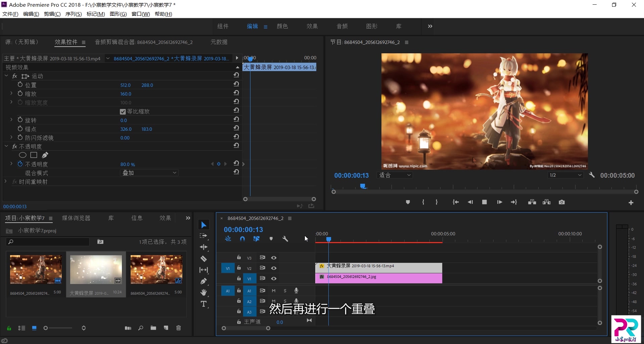
Task: Toggle Position animation stopwatch
Action: (x=20, y=84)
